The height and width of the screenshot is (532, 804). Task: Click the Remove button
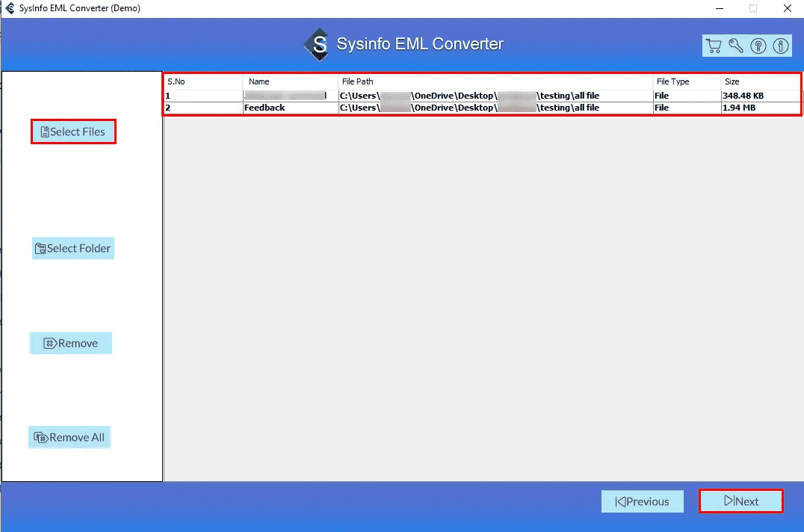tap(71, 343)
